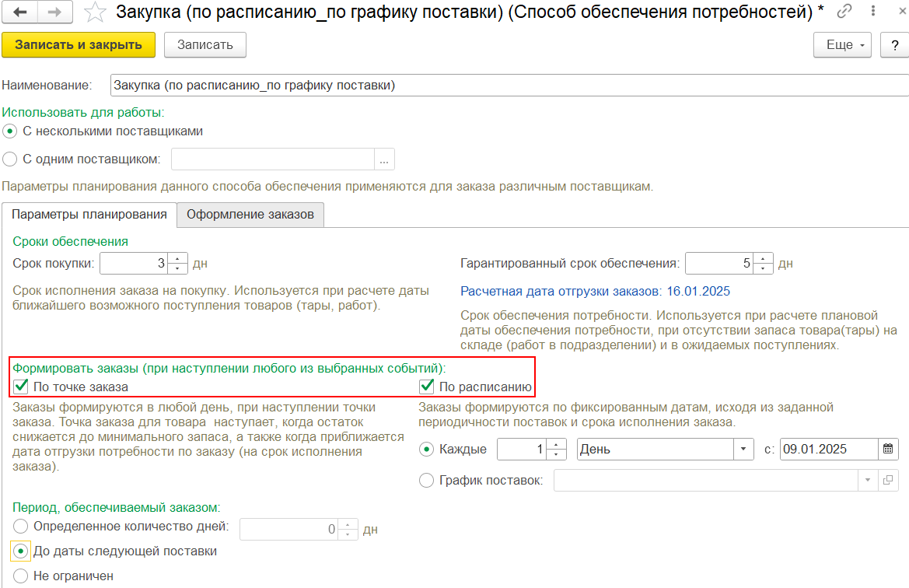Open Расчетная дата отгрузки заказов link
The image size is (909, 588).
coord(596,291)
